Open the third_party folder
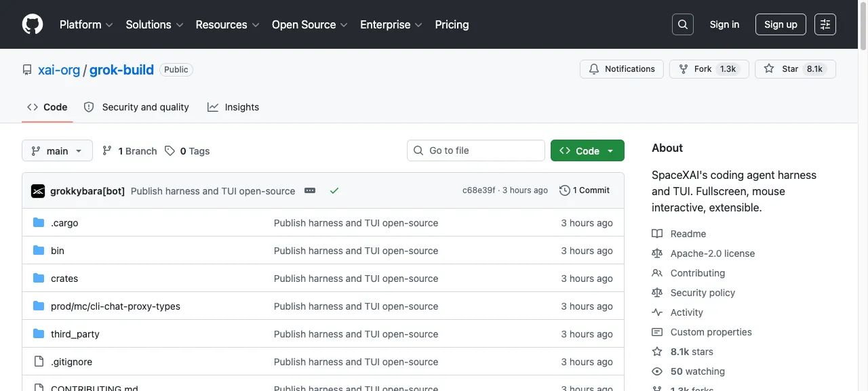868x391 pixels. point(75,334)
